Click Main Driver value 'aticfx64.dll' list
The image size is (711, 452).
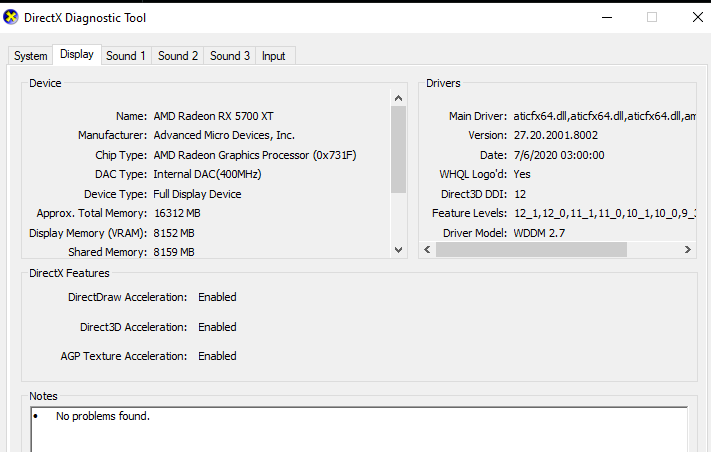click(x=604, y=116)
